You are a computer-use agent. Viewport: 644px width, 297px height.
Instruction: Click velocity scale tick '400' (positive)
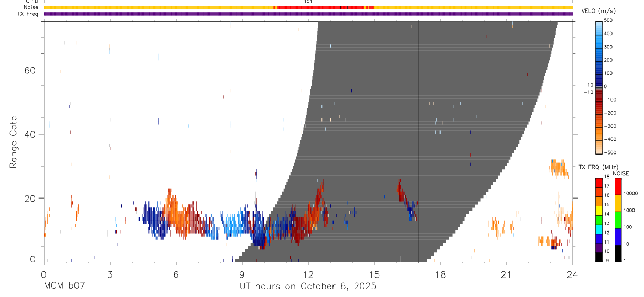[x=609, y=34]
